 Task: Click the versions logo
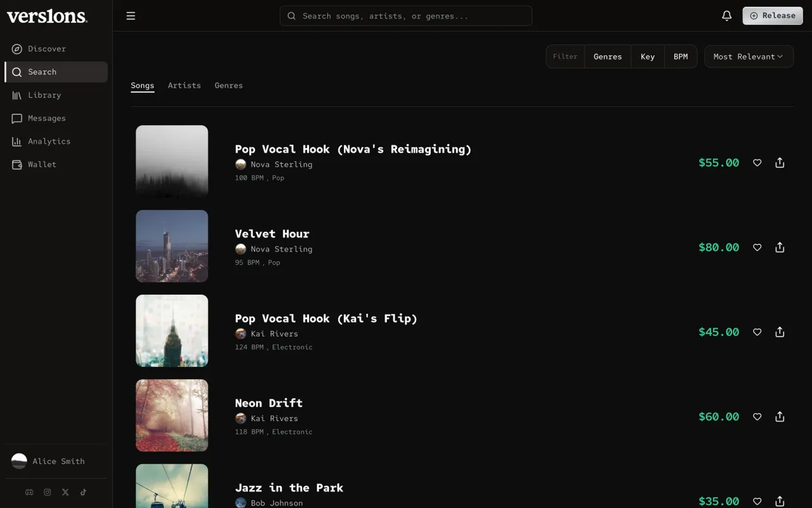click(47, 17)
